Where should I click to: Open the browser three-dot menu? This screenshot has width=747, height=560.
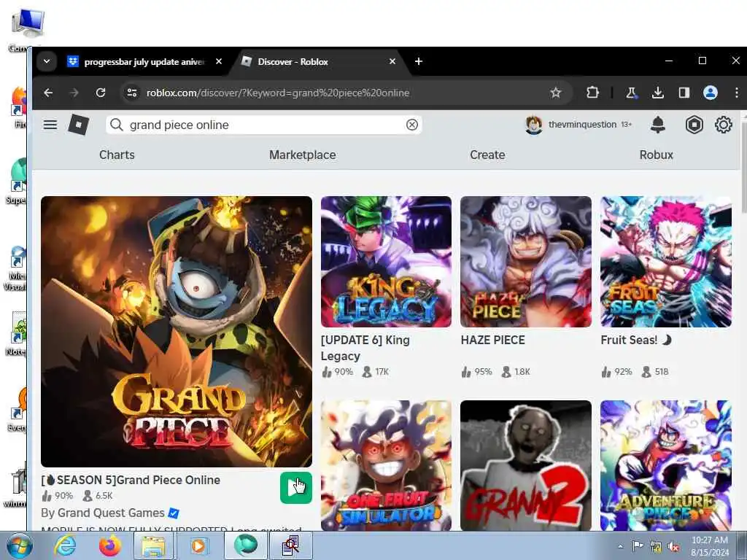click(x=737, y=93)
